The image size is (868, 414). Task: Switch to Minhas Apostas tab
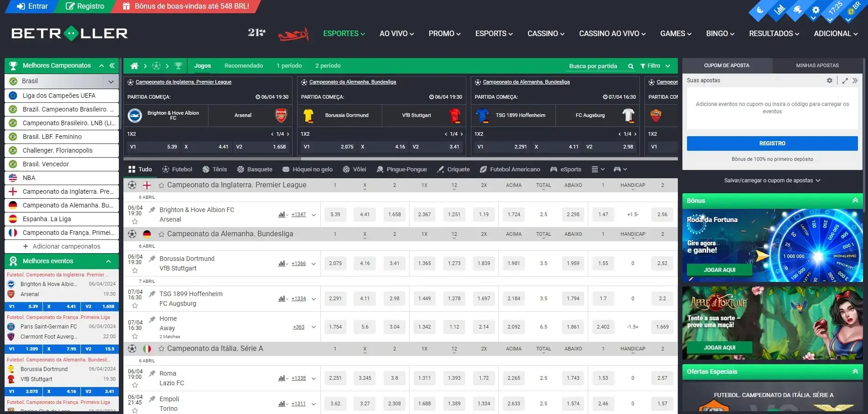(x=817, y=65)
